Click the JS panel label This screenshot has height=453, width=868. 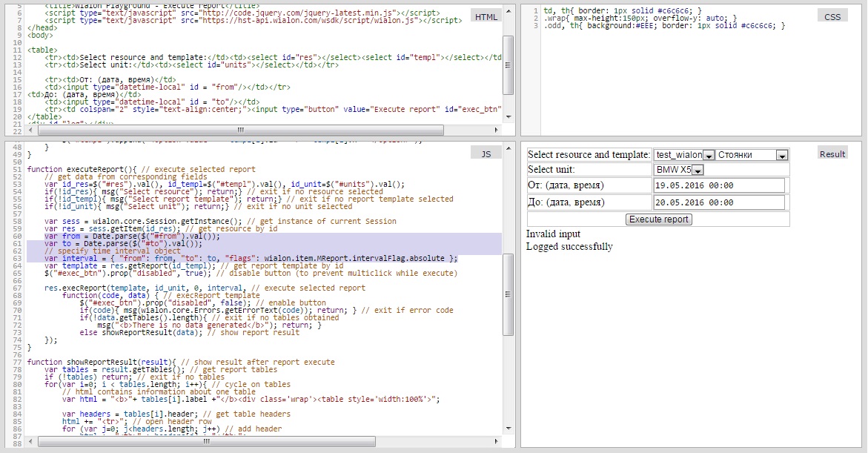(486, 153)
